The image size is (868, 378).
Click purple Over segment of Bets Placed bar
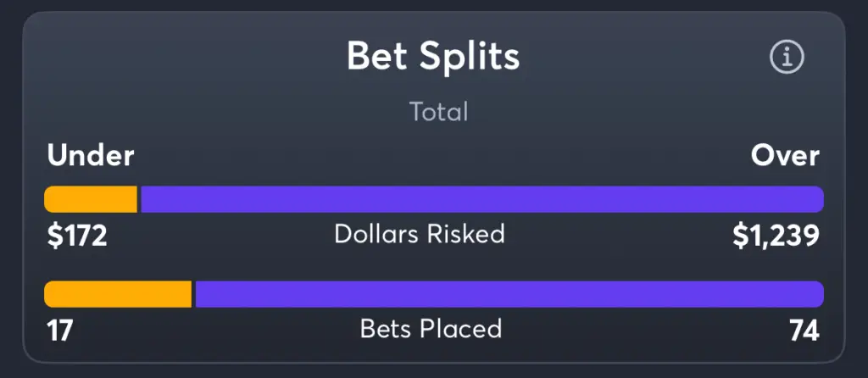point(509,294)
